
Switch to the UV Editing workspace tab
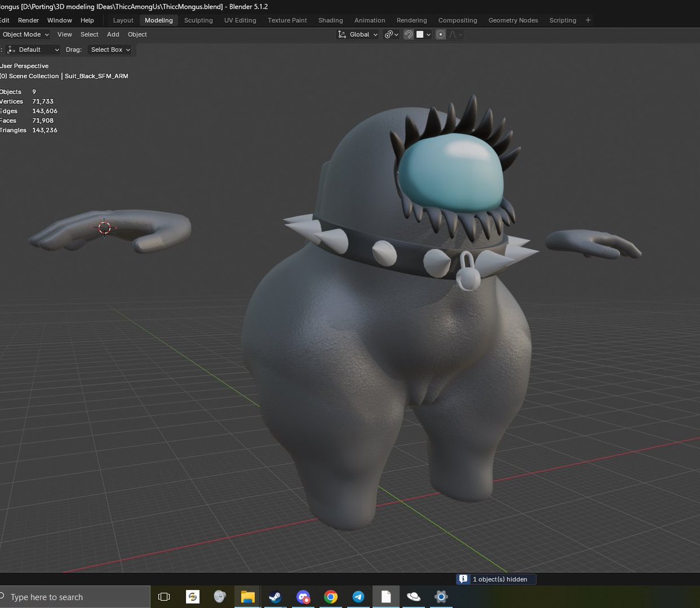click(240, 20)
